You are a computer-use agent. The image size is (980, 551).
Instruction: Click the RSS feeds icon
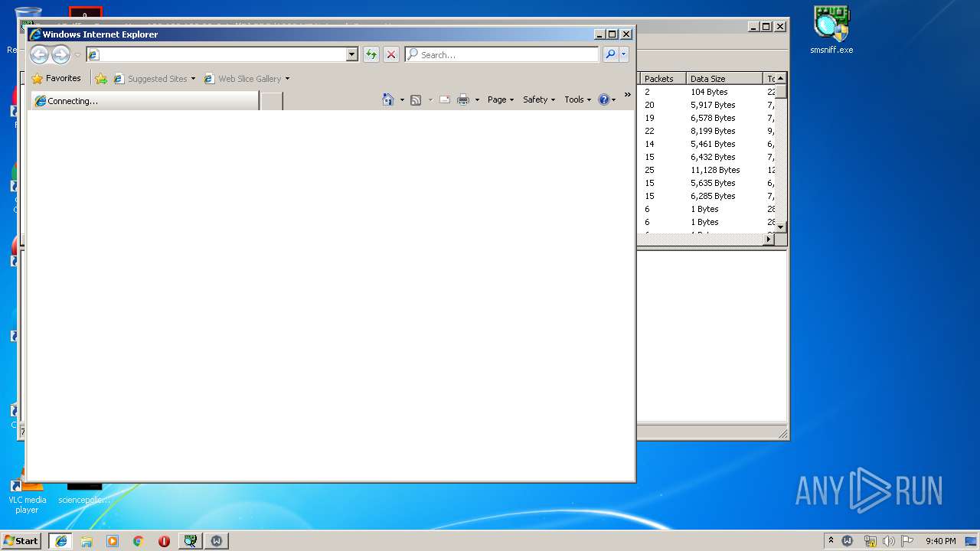pos(416,99)
